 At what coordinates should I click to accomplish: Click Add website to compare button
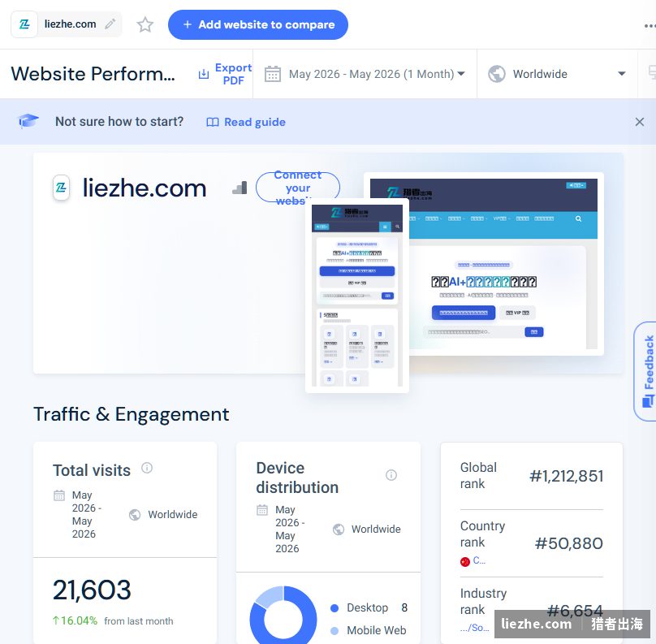click(x=257, y=24)
